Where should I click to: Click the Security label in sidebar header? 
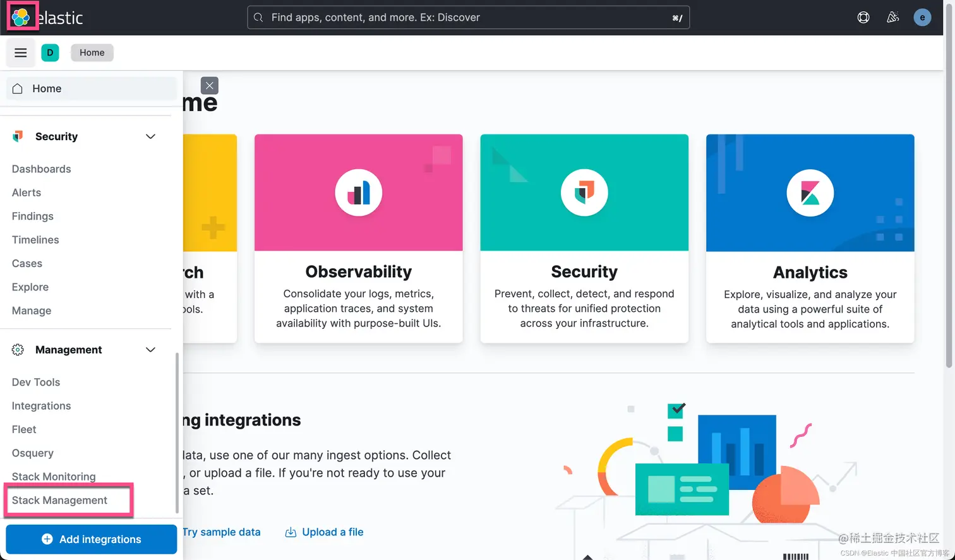[56, 136]
